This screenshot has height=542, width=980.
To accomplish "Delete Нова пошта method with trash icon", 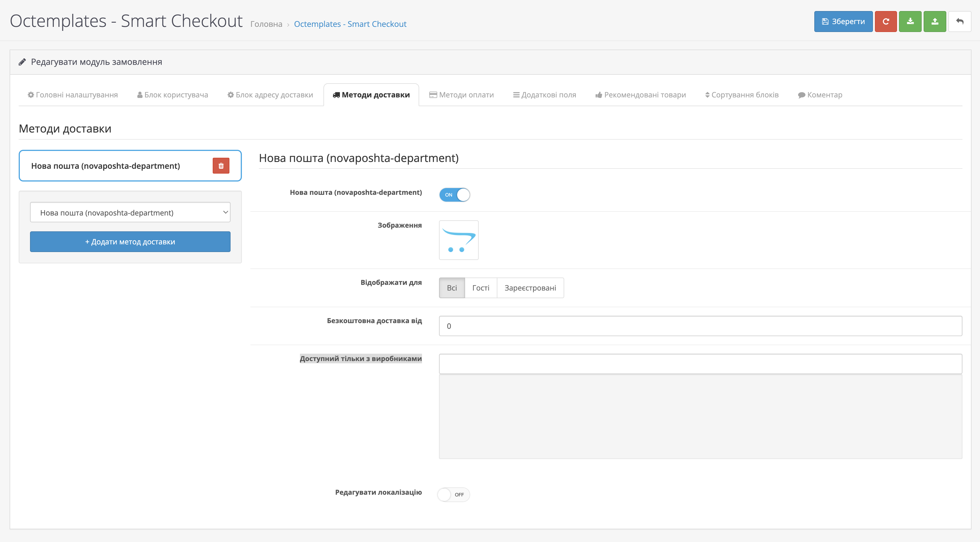I will click(221, 166).
